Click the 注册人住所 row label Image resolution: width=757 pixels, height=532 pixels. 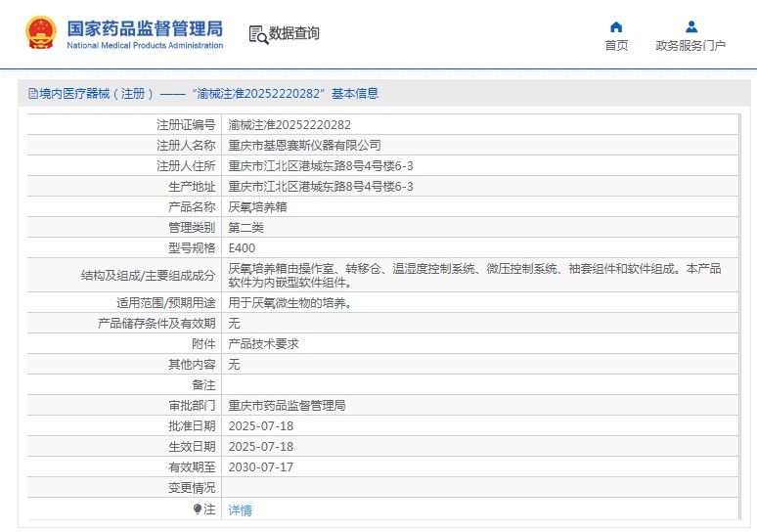(186, 166)
